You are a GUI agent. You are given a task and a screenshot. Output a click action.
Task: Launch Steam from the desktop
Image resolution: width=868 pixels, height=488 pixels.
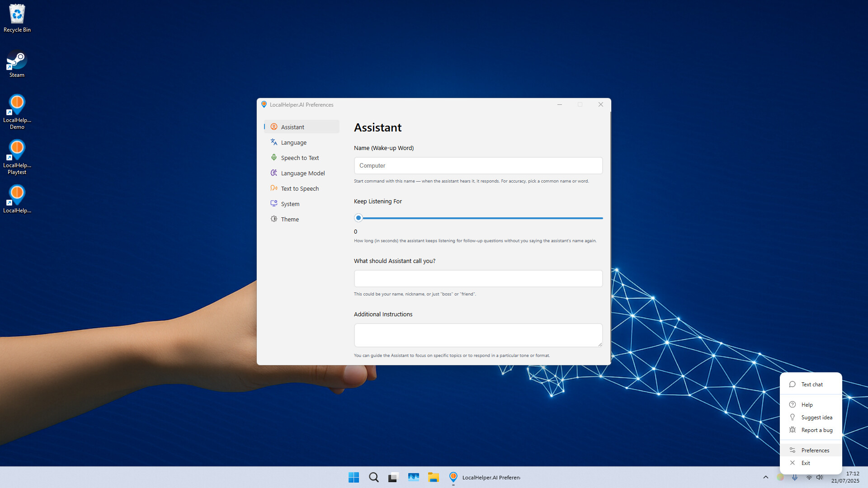pos(17,60)
